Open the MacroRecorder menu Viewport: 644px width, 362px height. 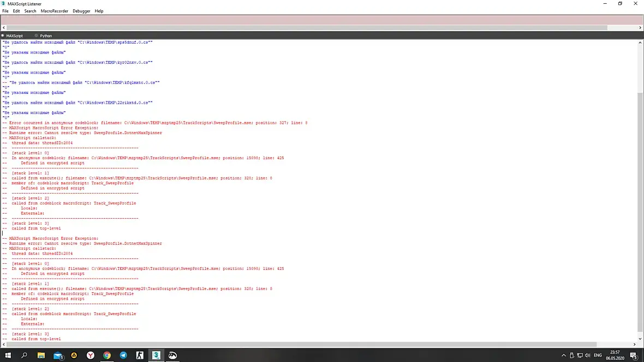pyautogui.click(x=54, y=11)
